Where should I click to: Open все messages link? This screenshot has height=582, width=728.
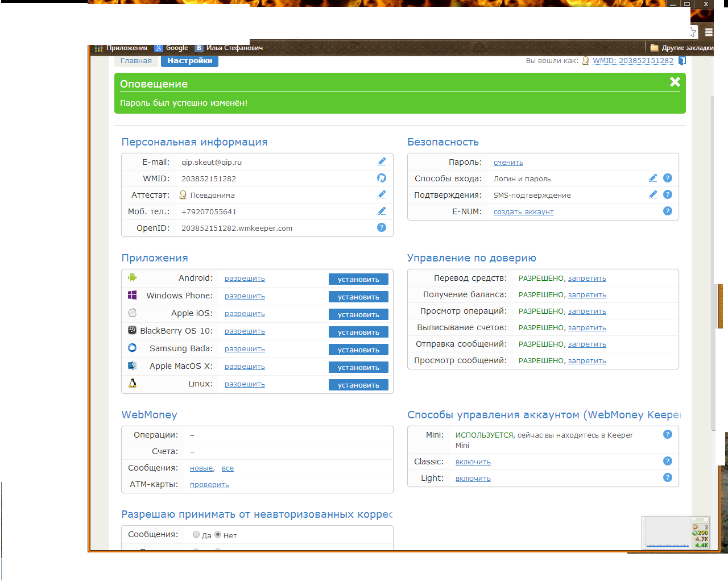pos(227,468)
